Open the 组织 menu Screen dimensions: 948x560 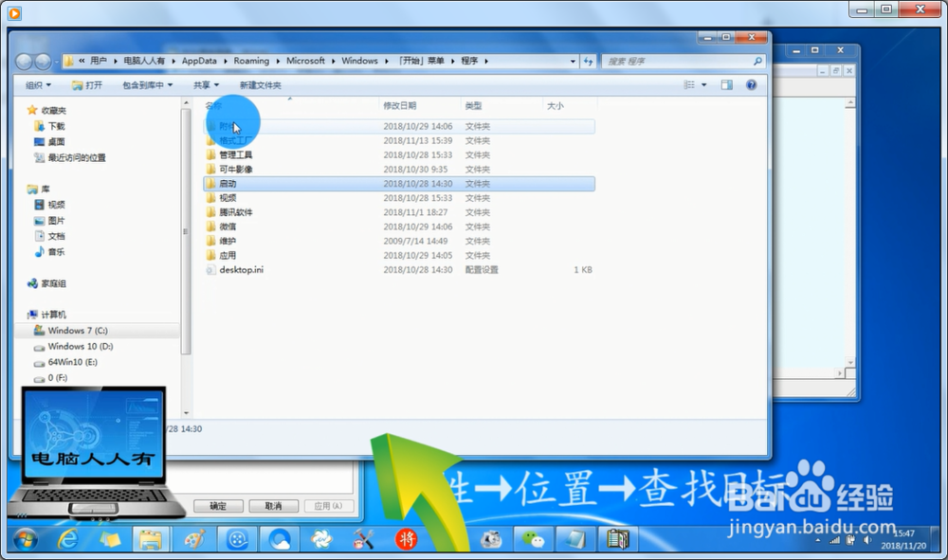38,85
